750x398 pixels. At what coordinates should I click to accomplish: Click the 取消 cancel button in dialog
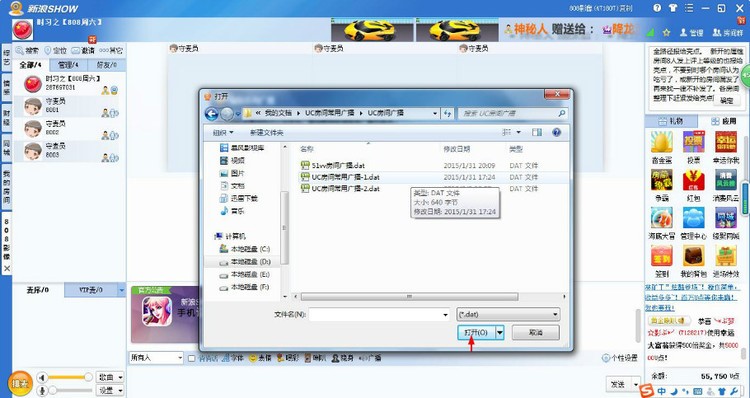coord(536,332)
